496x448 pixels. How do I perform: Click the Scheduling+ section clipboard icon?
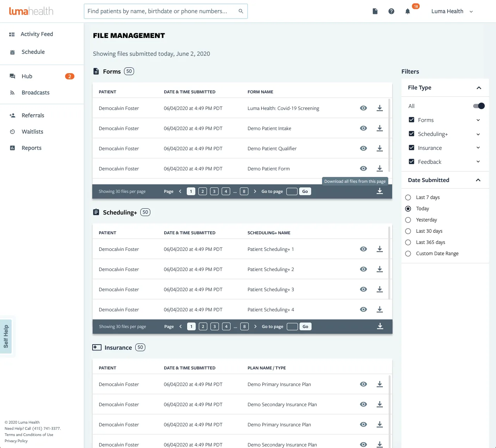[96, 212]
